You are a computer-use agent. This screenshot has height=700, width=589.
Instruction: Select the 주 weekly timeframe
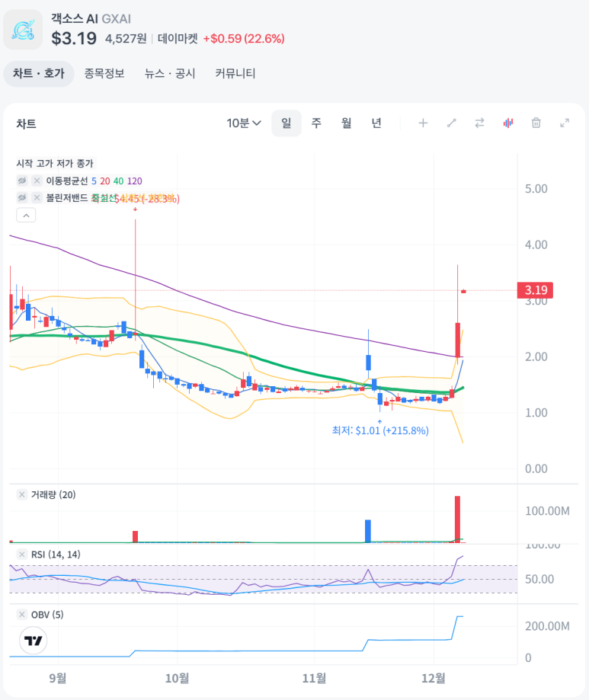(316, 123)
